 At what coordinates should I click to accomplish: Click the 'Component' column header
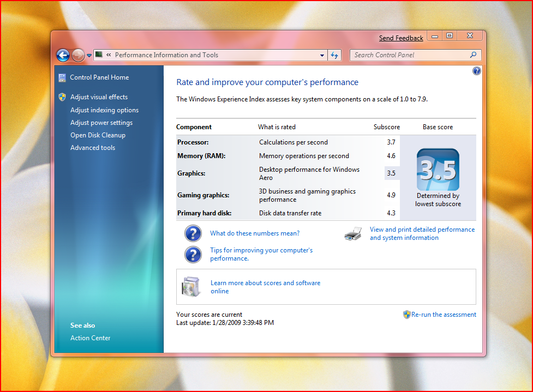194,127
